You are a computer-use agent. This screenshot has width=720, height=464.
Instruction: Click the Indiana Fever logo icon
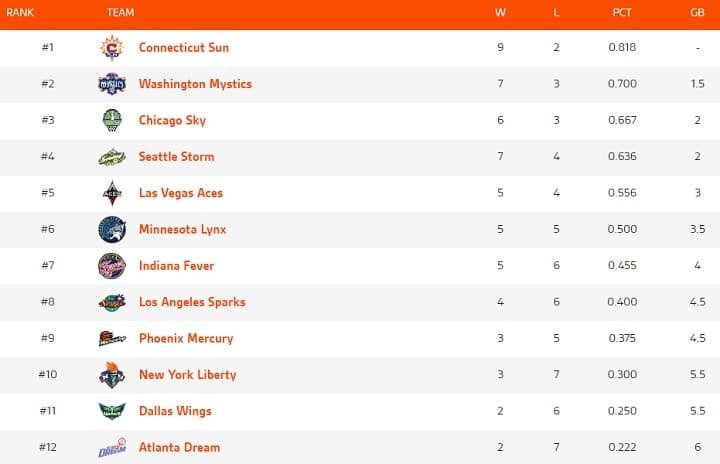[112, 266]
